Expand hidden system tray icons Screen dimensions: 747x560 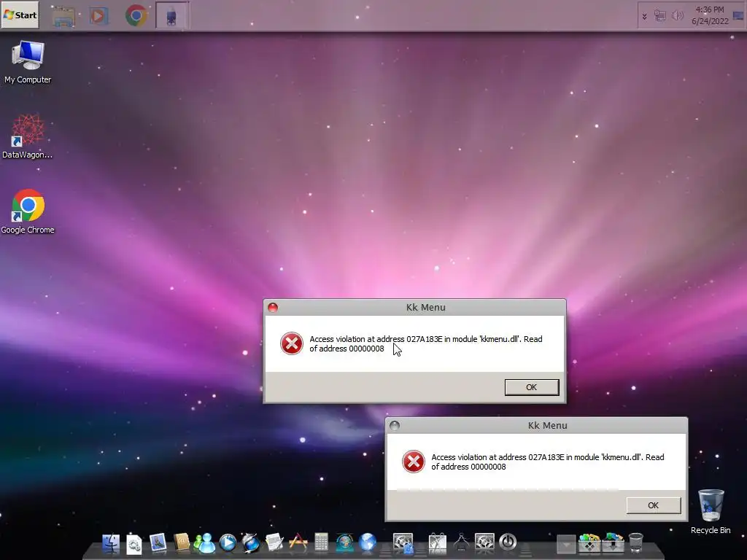(x=645, y=16)
